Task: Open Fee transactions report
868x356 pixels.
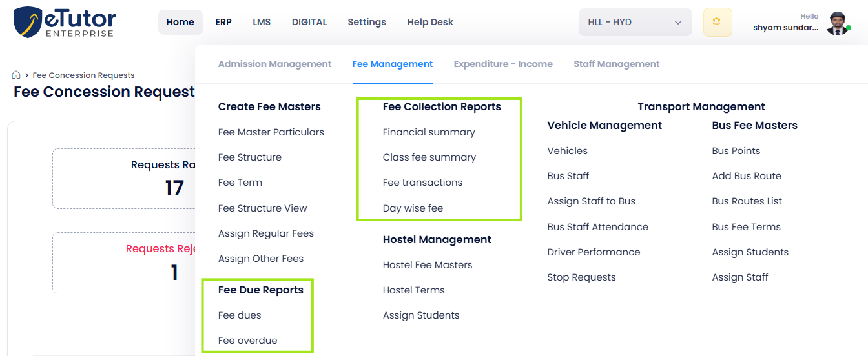Action: coord(422,183)
